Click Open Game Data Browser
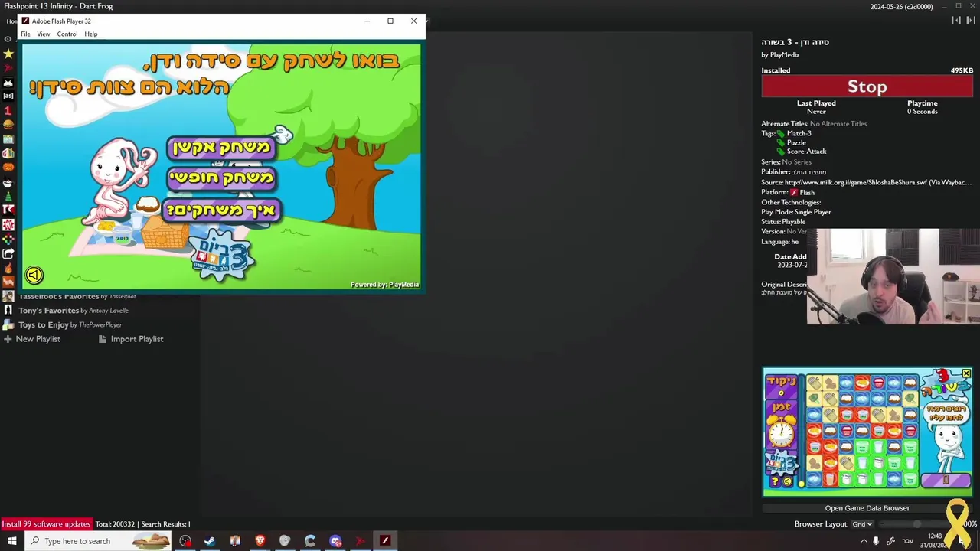980x551 pixels. pyautogui.click(x=867, y=508)
